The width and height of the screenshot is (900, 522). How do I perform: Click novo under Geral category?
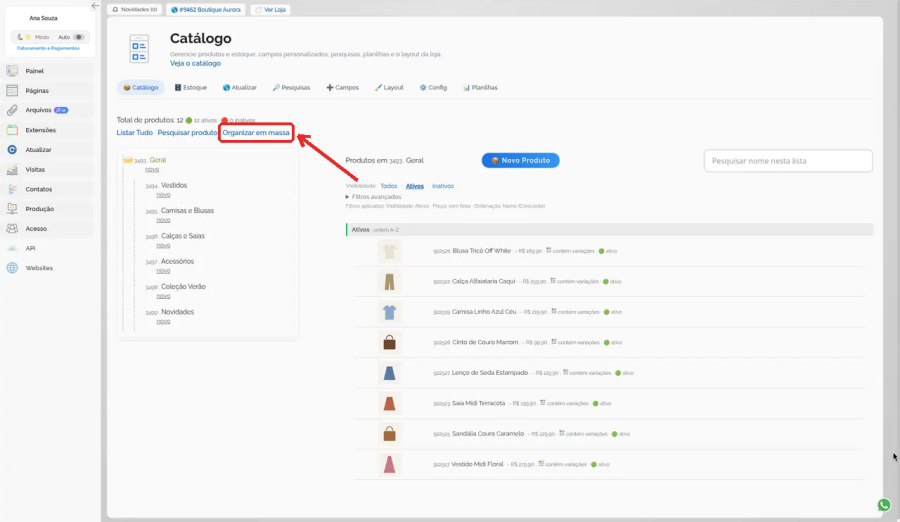(152, 170)
